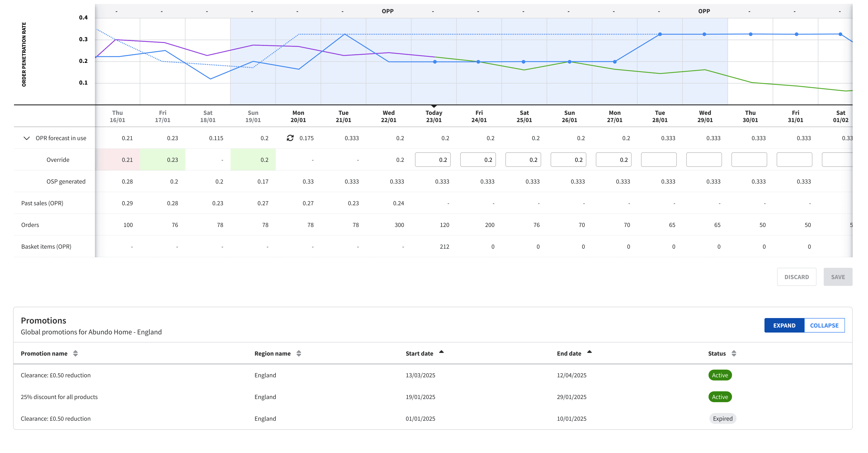Click the Tue 28/01 data point on chart
Screen dimensions: 868x453
660,34
